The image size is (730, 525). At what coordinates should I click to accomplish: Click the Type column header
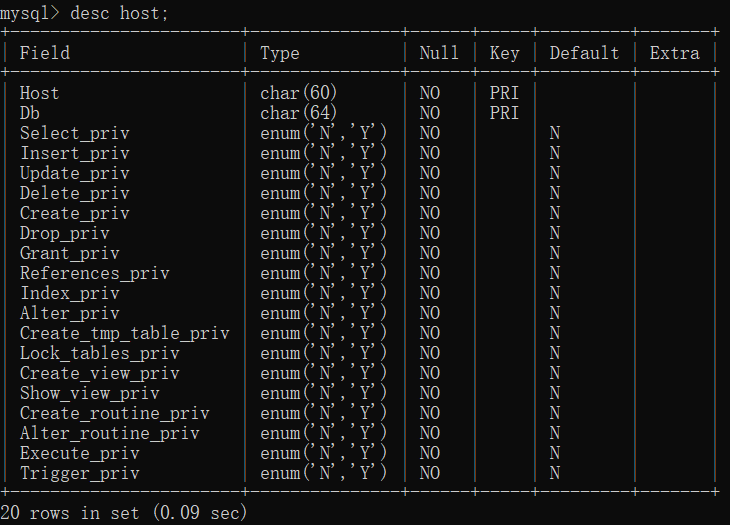[x=280, y=54]
